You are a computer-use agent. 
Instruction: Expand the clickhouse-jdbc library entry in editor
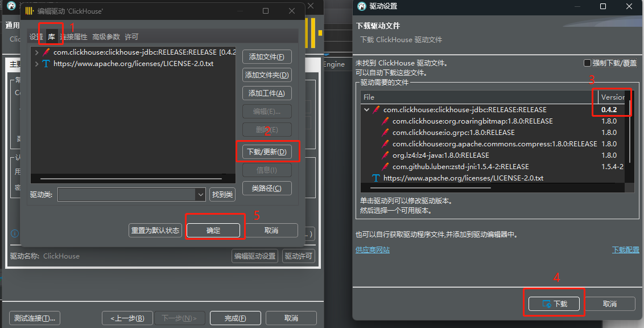pos(36,52)
